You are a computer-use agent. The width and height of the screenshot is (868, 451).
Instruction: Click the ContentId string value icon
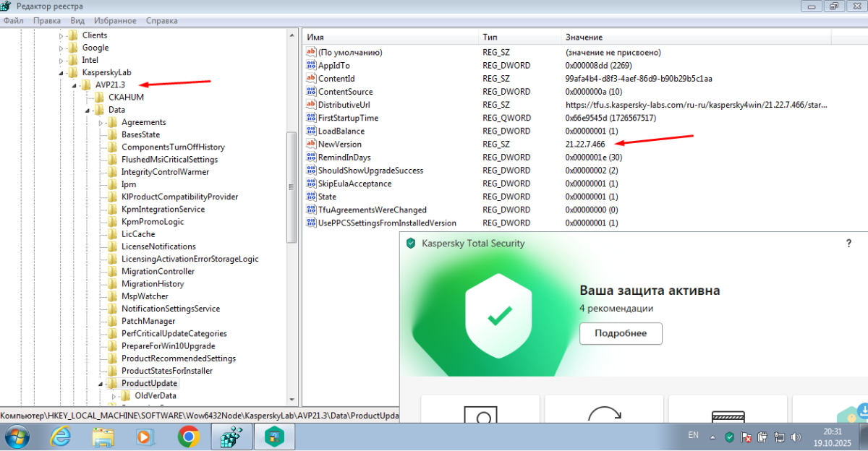(312, 79)
